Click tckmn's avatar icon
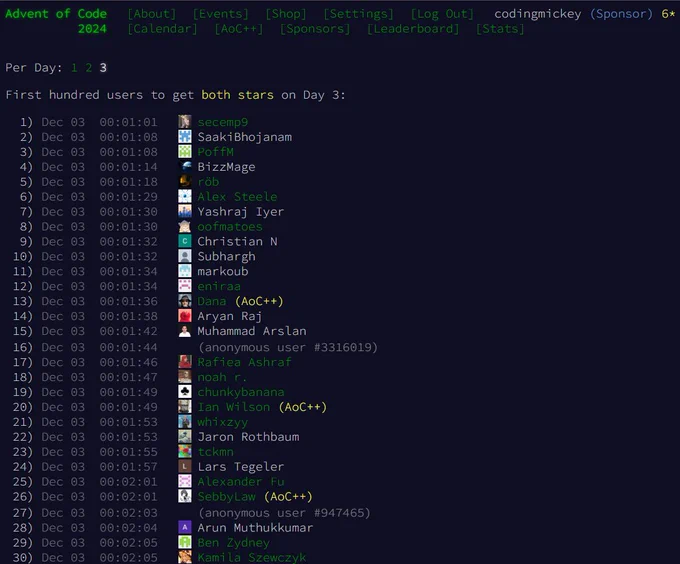Image resolution: width=680 pixels, height=564 pixels. pyautogui.click(x=185, y=451)
